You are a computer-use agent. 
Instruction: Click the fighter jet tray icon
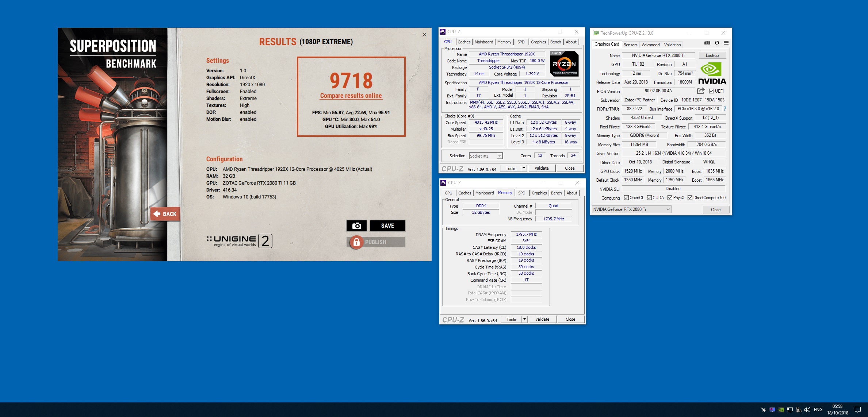pos(763,410)
